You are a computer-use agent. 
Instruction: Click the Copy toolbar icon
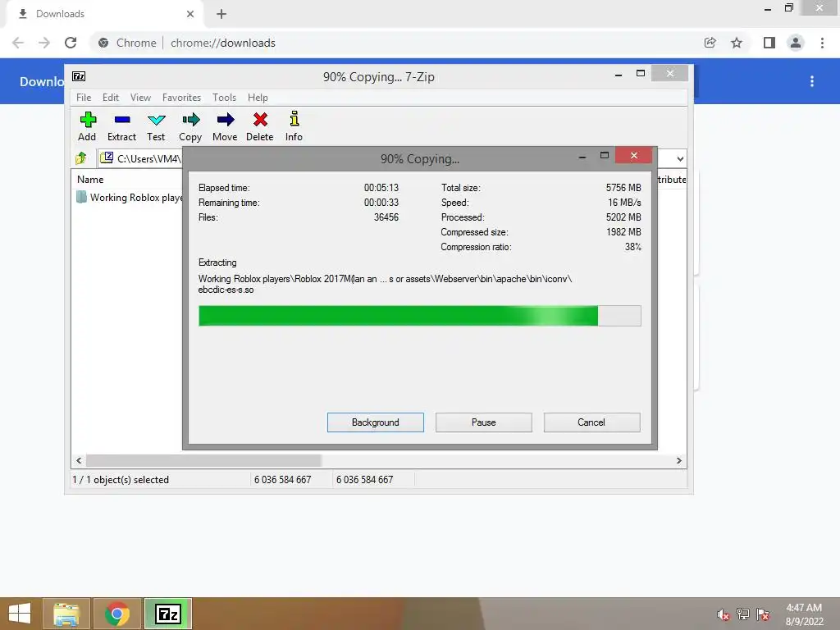[x=190, y=127]
